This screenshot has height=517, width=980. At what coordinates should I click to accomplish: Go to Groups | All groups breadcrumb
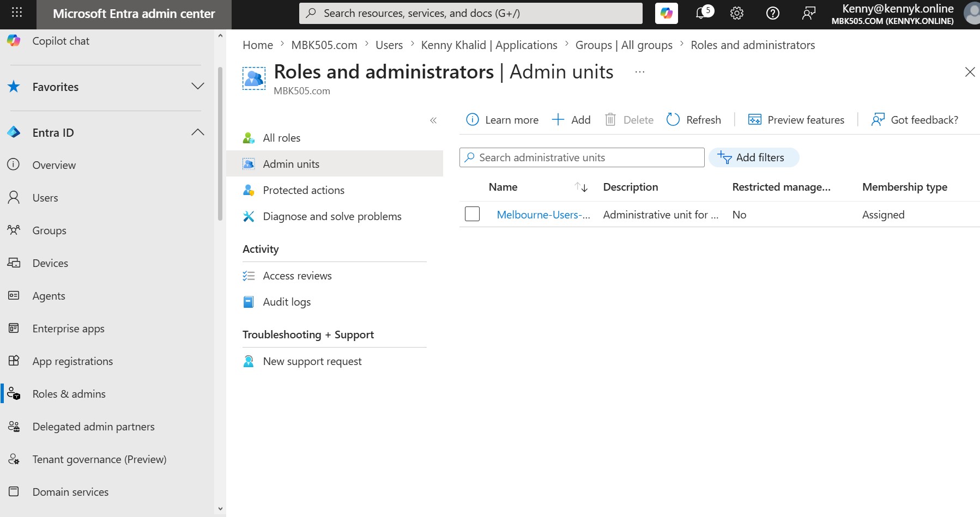(x=624, y=45)
